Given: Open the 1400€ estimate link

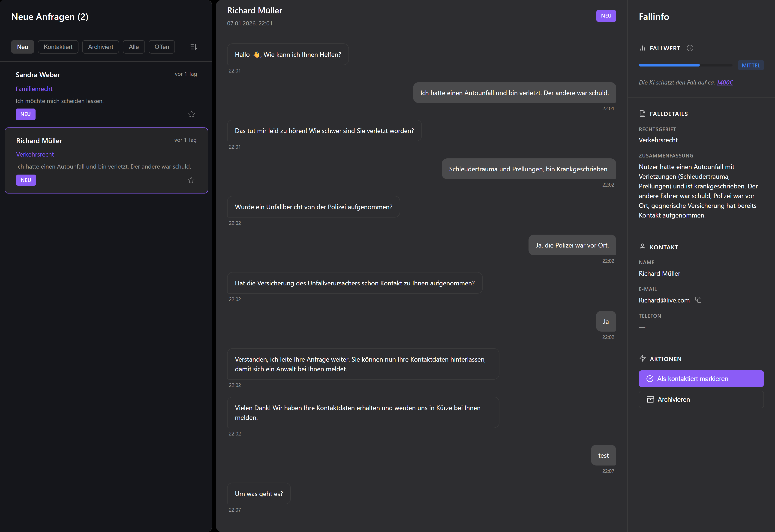Looking at the screenshot, I should [724, 82].
